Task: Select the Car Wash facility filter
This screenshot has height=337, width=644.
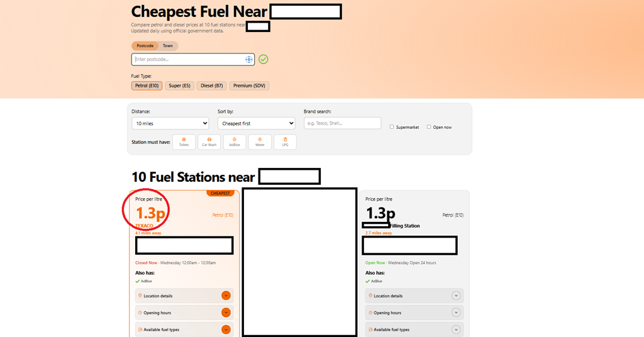Action: (x=209, y=141)
